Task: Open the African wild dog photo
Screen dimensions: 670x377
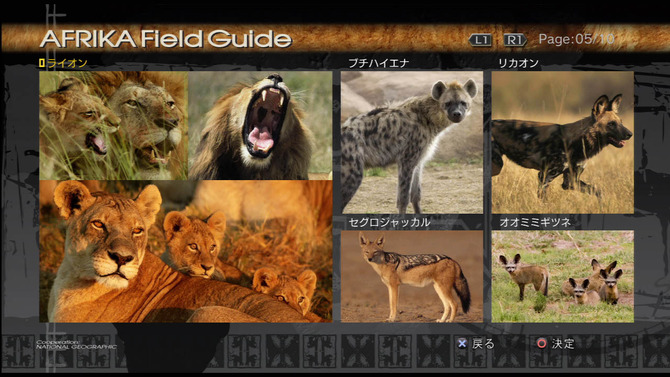Action: pos(563,142)
